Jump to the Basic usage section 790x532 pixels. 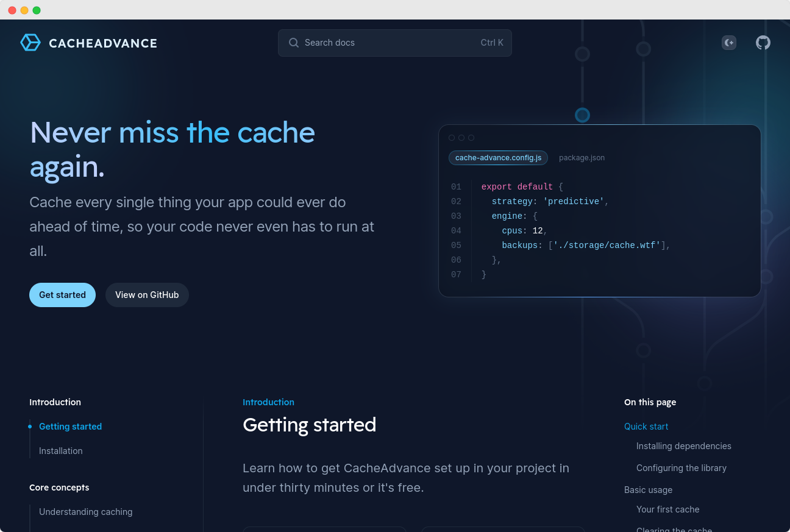pos(648,490)
